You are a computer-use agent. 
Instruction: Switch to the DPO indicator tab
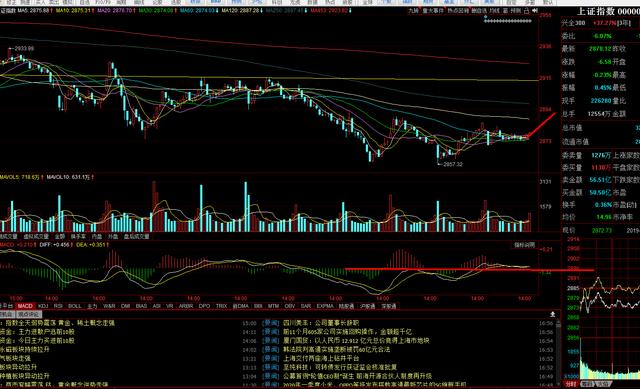pyautogui.click(x=204, y=306)
